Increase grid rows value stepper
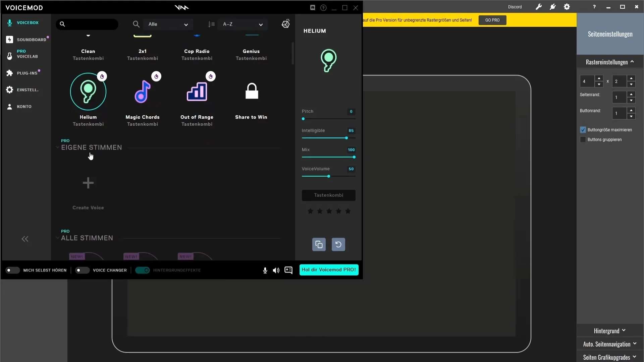Image resolution: width=644 pixels, height=362 pixels. coord(631,78)
